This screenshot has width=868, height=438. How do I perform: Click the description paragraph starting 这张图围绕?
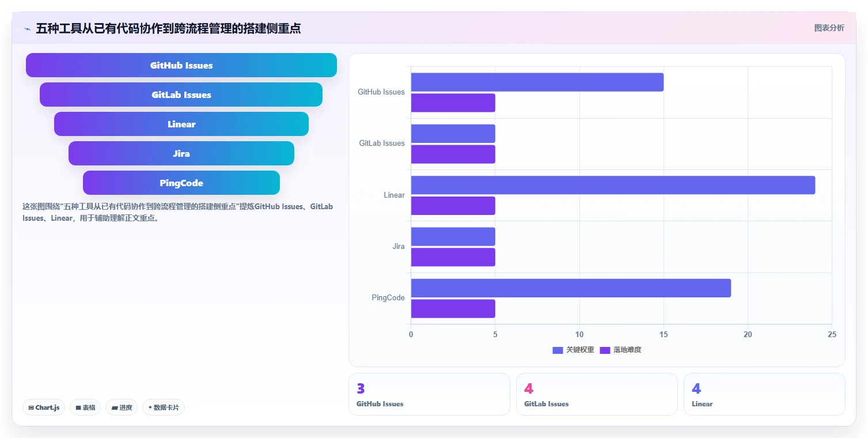click(178, 212)
